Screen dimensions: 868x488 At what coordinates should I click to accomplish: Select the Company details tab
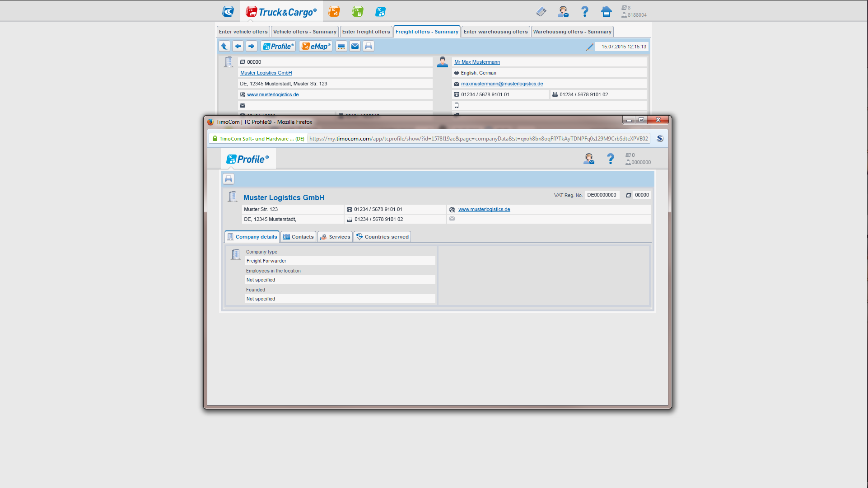(252, 237)
